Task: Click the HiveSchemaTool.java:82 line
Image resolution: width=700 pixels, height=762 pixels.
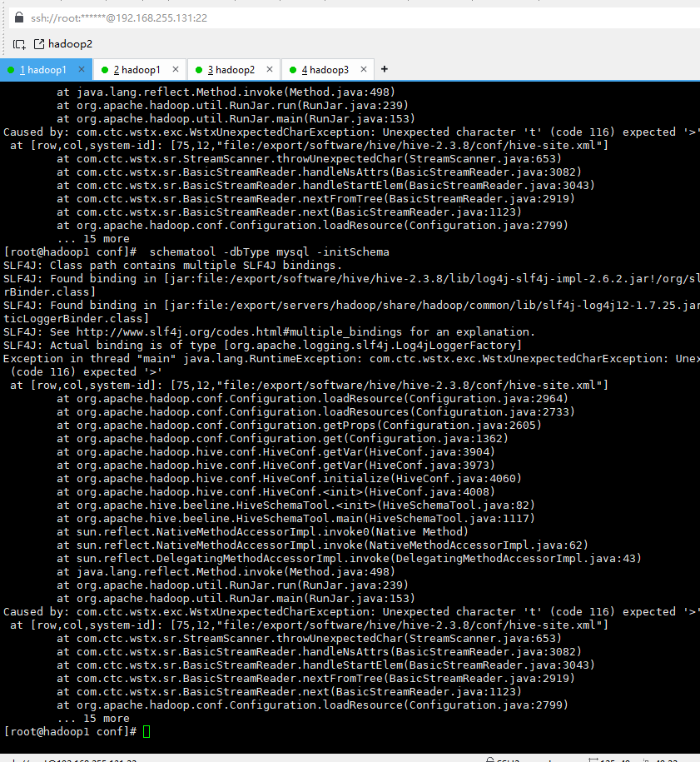Action: (295, 506)
